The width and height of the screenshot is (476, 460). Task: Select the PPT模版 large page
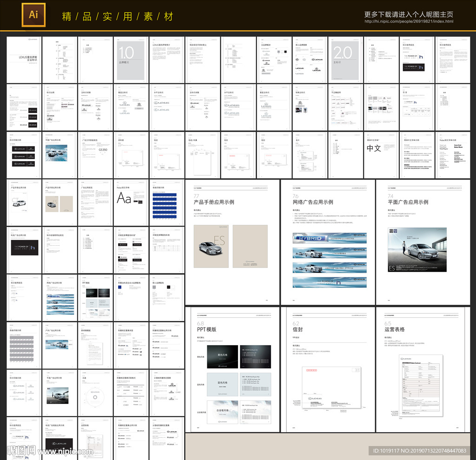(x=232, y=369)
